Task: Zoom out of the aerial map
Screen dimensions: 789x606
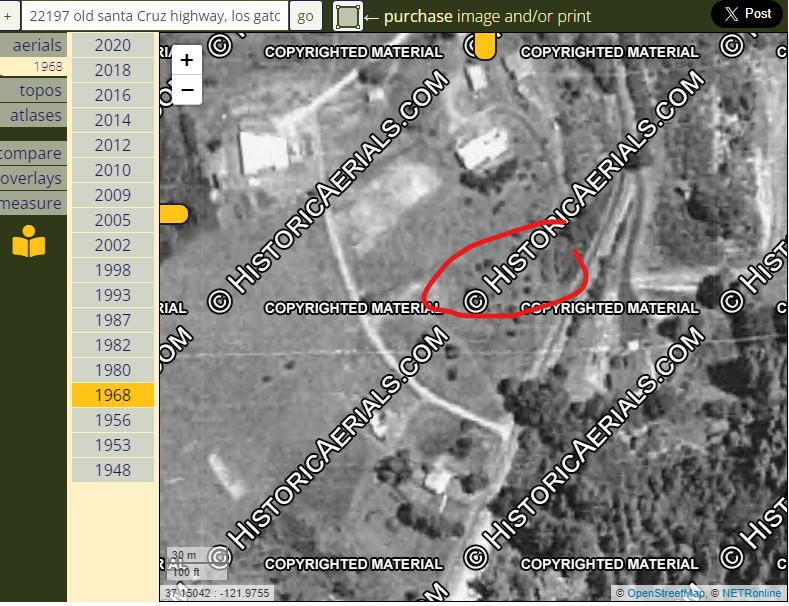Action: (x=187, y=90)
